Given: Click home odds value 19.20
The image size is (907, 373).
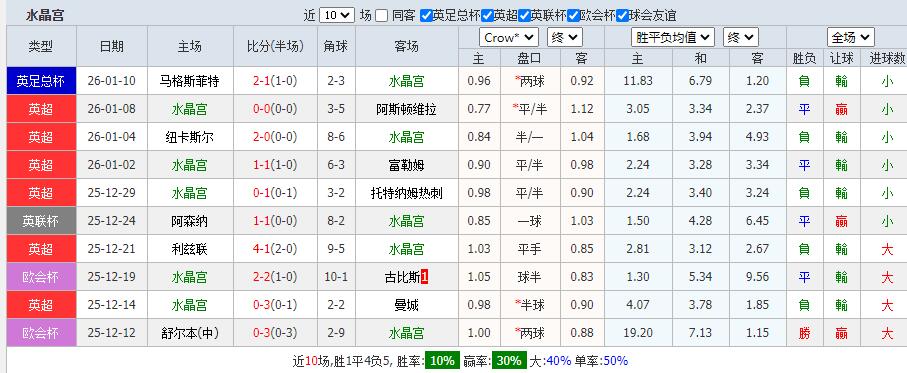Looking at the screenshot, I should (x=638, y=333).
